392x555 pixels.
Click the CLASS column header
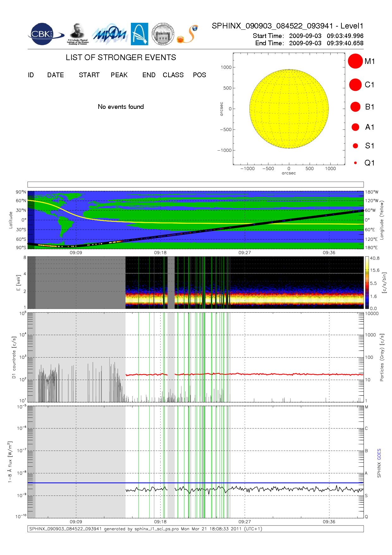[x=173, y=75]
